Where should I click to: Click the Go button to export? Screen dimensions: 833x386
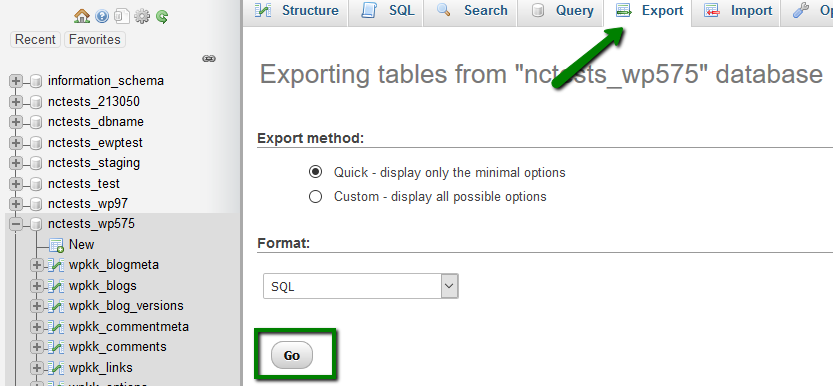(x=292, y=356)
